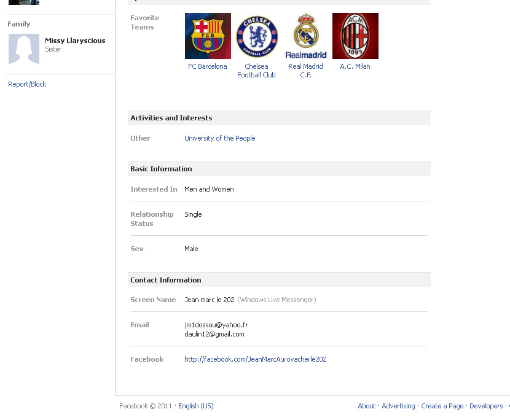
Task: Open the University of the People link
Action: coord(219,138)
